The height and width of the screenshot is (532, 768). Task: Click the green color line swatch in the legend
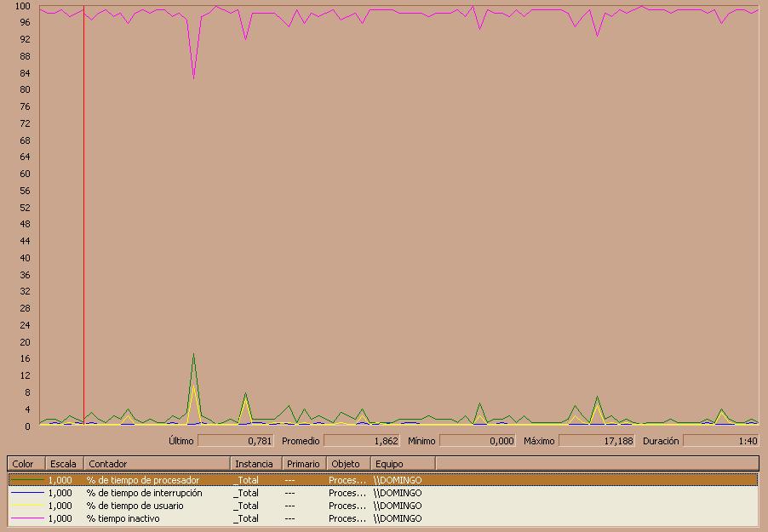click(27, 481)
